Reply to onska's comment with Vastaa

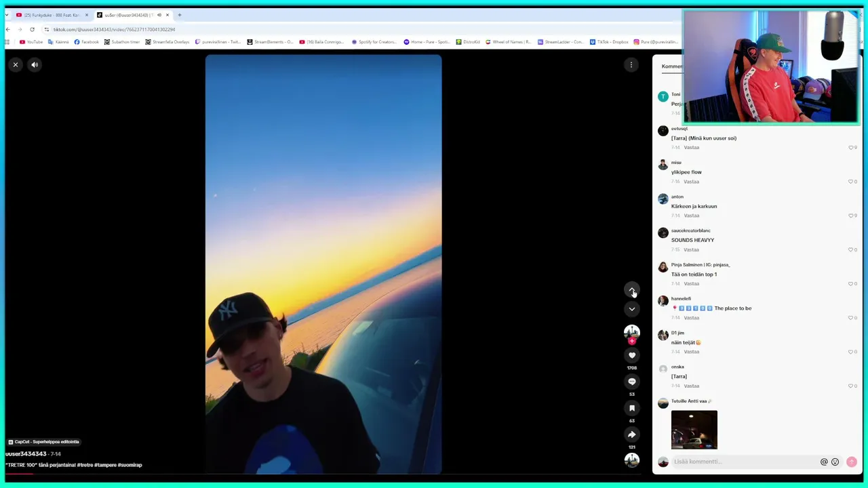coord(691,386)
